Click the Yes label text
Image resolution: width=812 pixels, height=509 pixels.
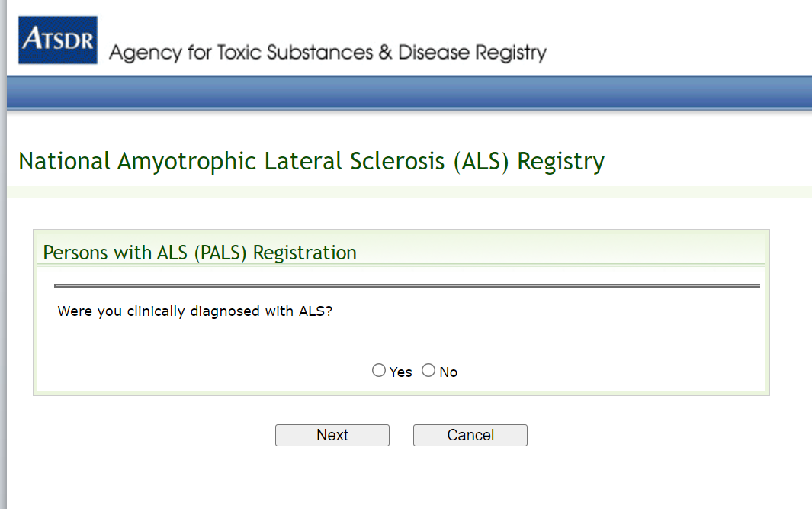[400, 372]
